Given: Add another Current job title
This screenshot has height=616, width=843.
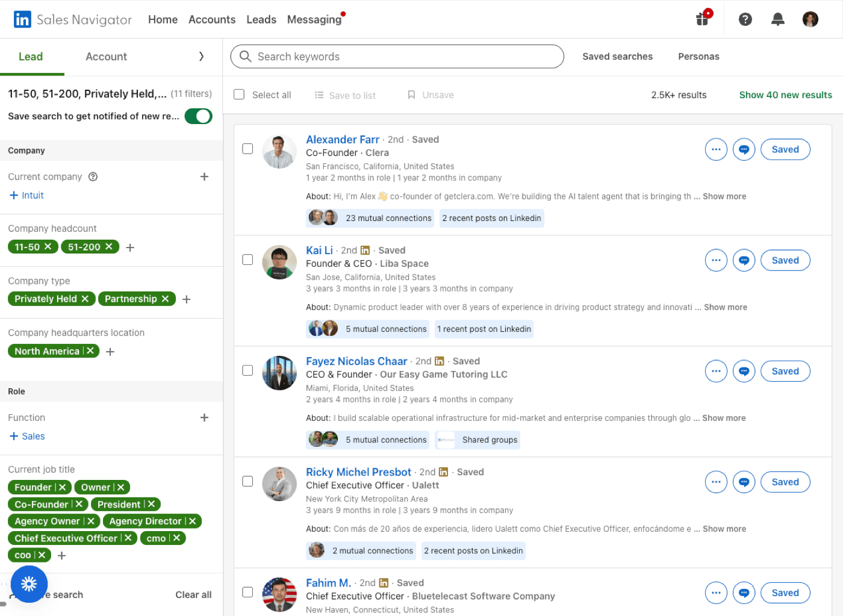Looking at the screenshot, I should [x=61, y=555].
